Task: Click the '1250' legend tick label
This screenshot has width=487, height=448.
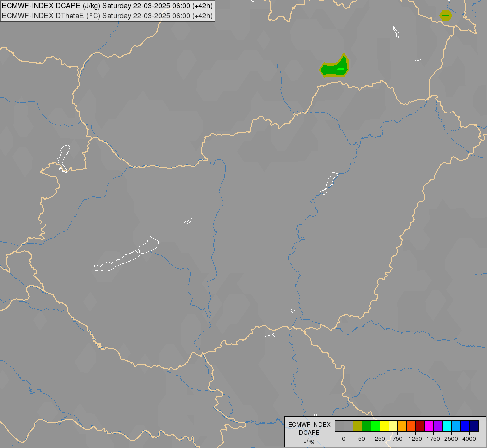Action: [x=415, y=439]
